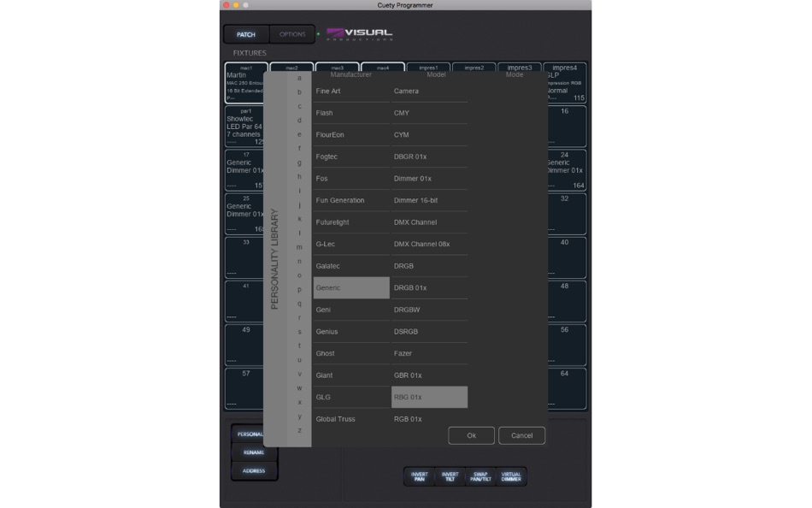Select manufacturer Galatec
812x508 pixels.
pos(351,266)
